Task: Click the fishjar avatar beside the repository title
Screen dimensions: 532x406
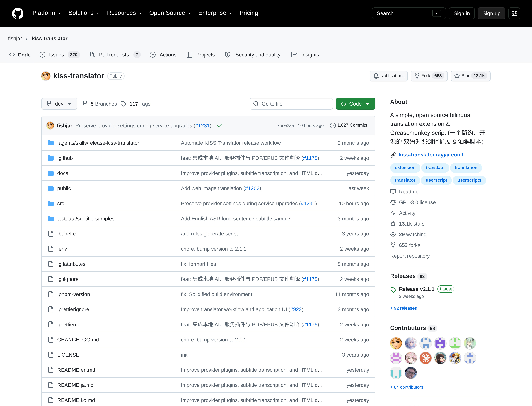Action: (46, 76)
